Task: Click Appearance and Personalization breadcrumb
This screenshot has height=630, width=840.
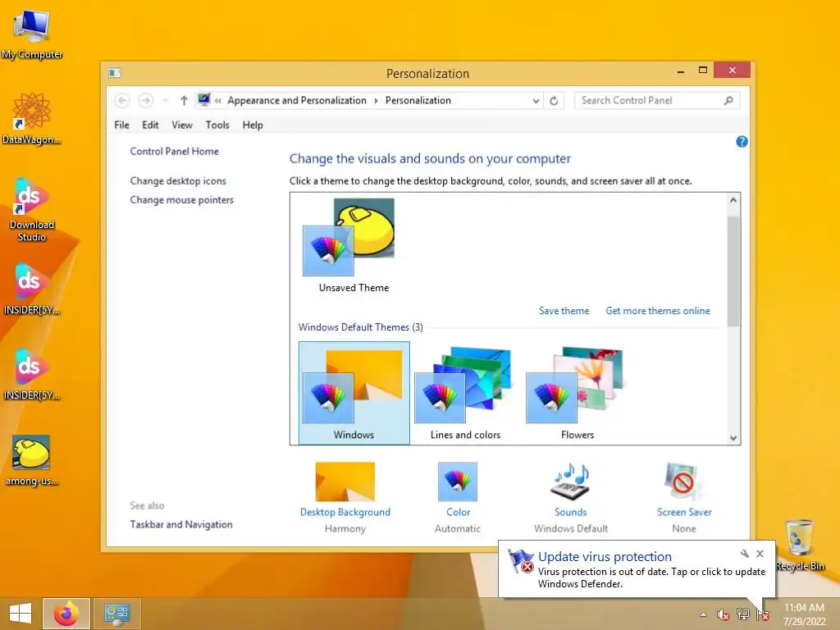Action: [x=297, y=100]
